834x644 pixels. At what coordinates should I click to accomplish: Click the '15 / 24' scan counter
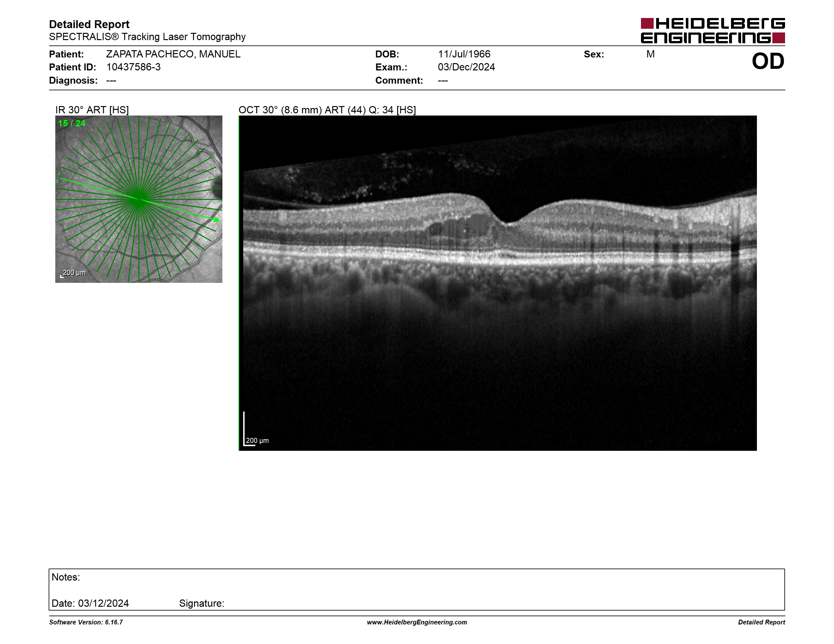pyautogui.click(x=72, y=123)
